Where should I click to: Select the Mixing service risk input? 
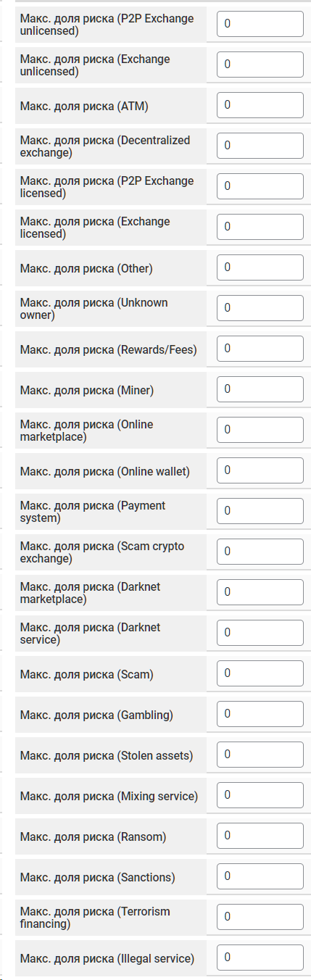coord(260,795)
